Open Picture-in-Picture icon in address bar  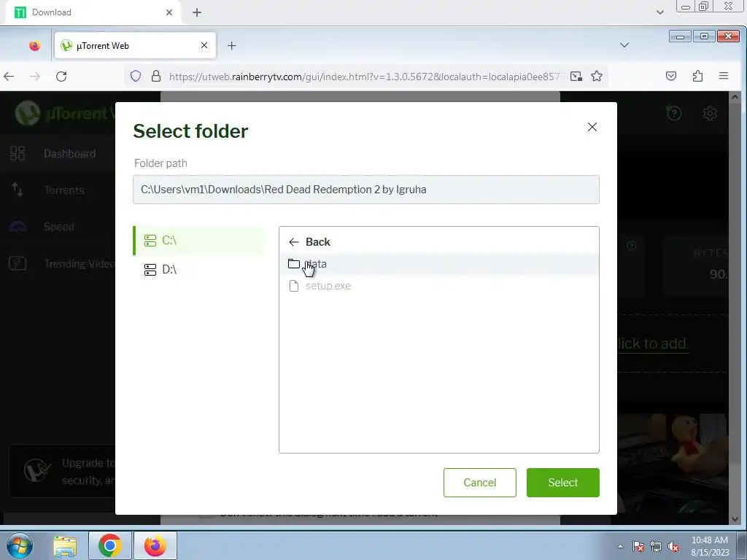(x=576, y=76)
